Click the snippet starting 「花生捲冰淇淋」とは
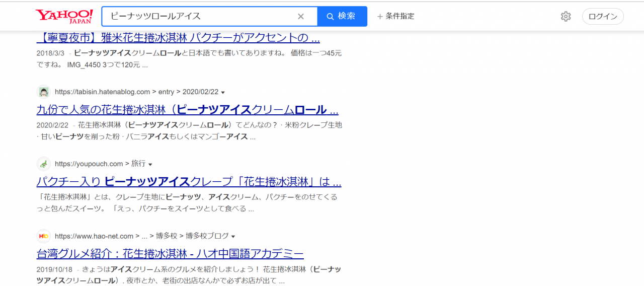 (x=187, y=202)
